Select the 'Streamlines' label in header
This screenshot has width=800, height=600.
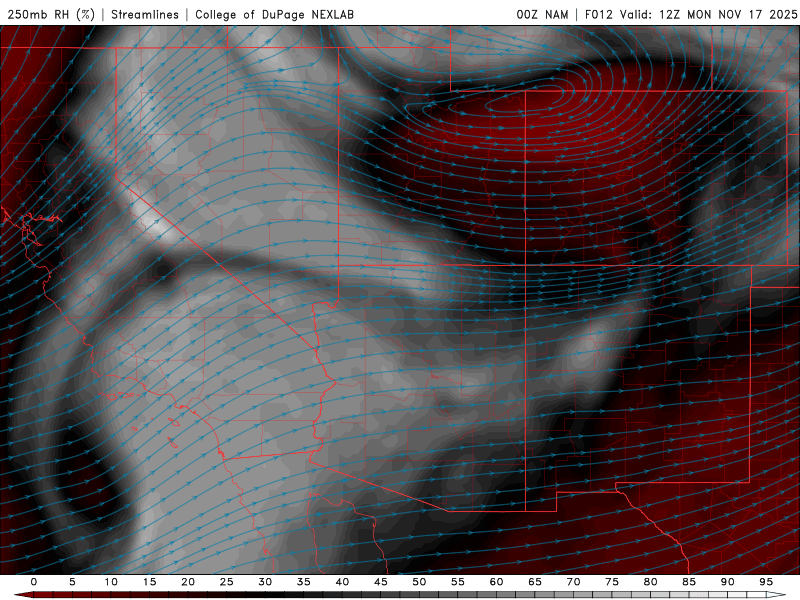(x=145, y=14)
